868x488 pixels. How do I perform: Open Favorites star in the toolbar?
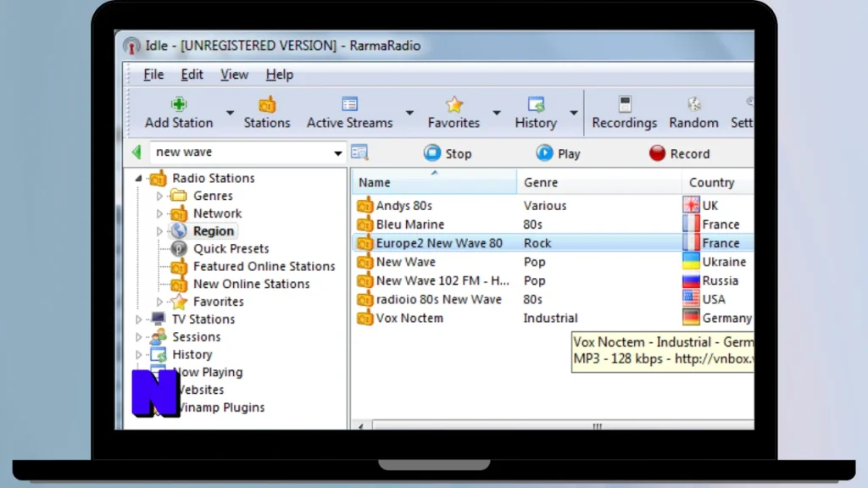coord(453,113)
